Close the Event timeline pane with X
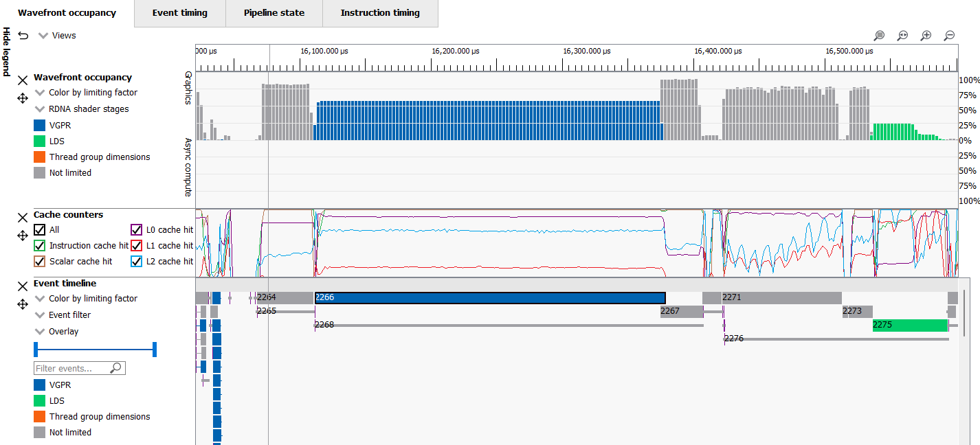Screen dimensions: 980x445 point(22,286)
